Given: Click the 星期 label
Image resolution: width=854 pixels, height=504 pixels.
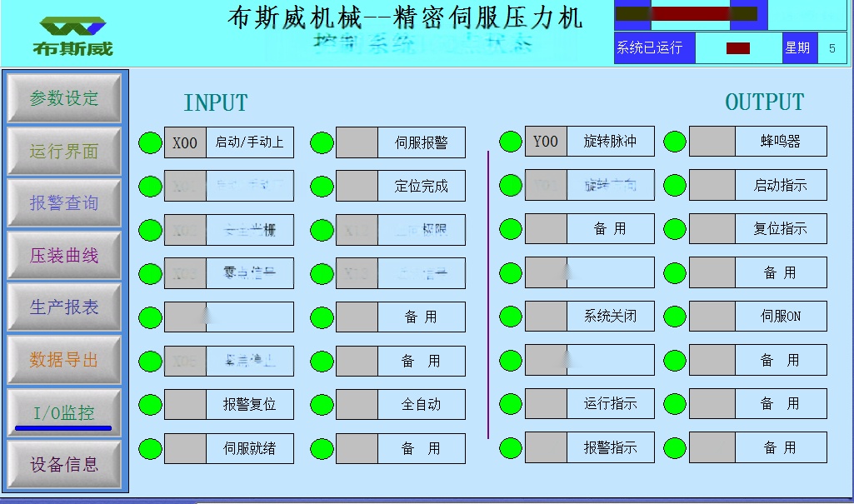Looking at the screenshot, I should pos(800,47).
